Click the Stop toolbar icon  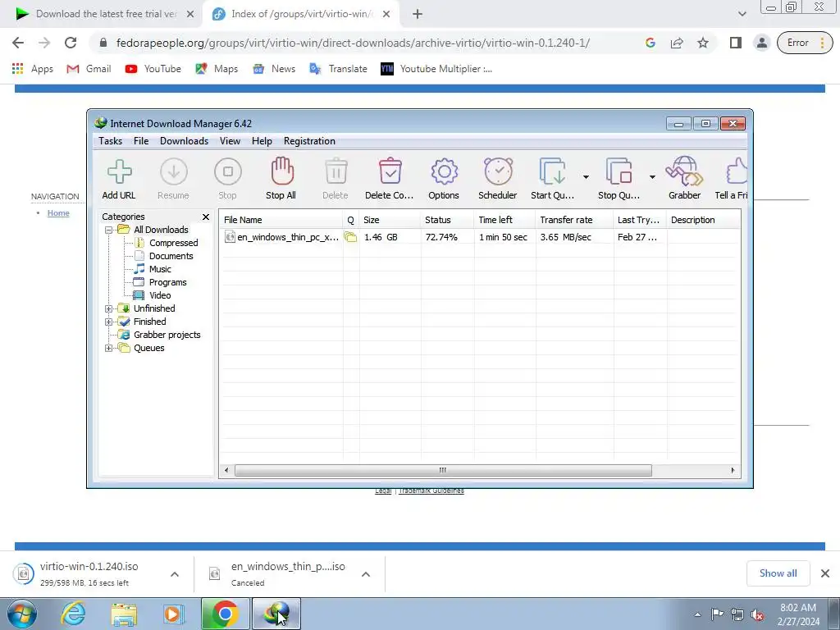[x=228, y=172]
